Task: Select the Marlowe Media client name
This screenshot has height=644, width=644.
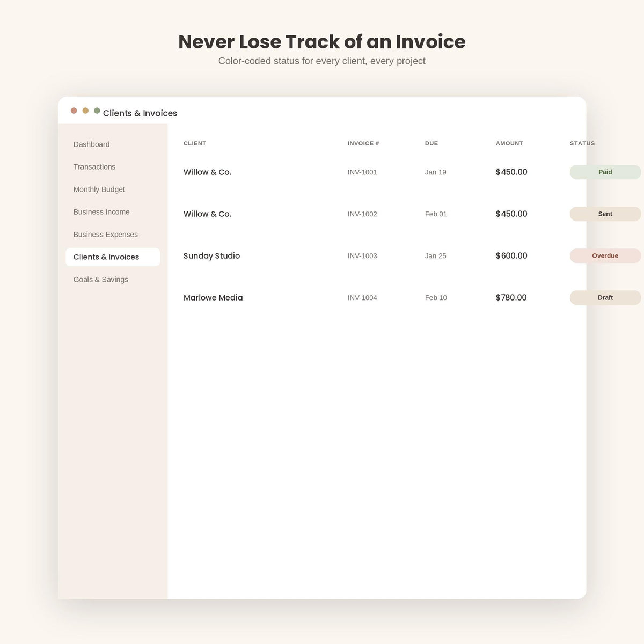Action: (x=213, y=298)
